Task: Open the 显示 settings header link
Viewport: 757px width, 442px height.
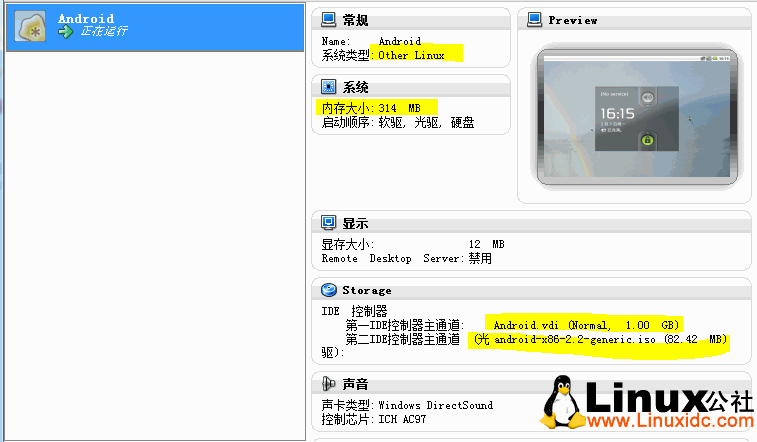Action: click(355, 224)
